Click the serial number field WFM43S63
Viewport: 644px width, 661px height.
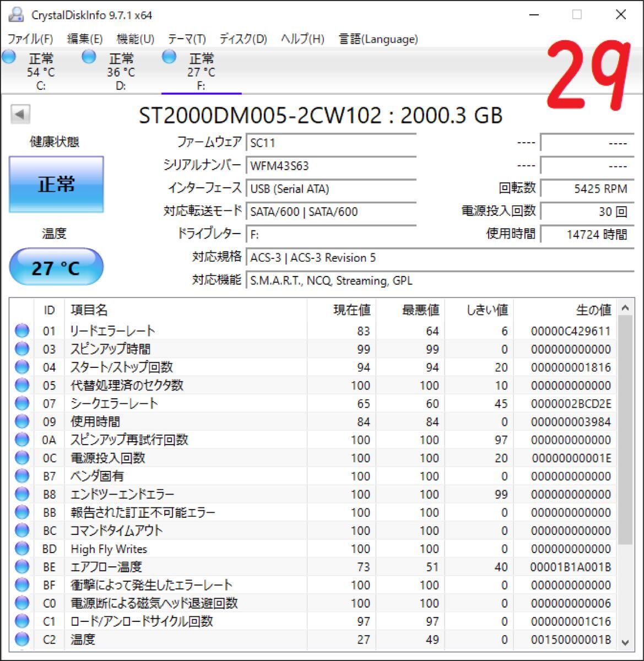coord(331,166)
